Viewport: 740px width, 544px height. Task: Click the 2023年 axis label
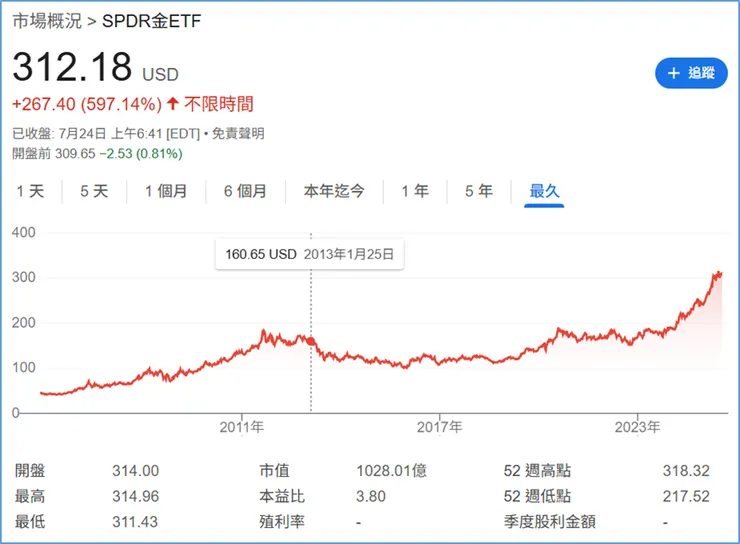click(637, 427)
